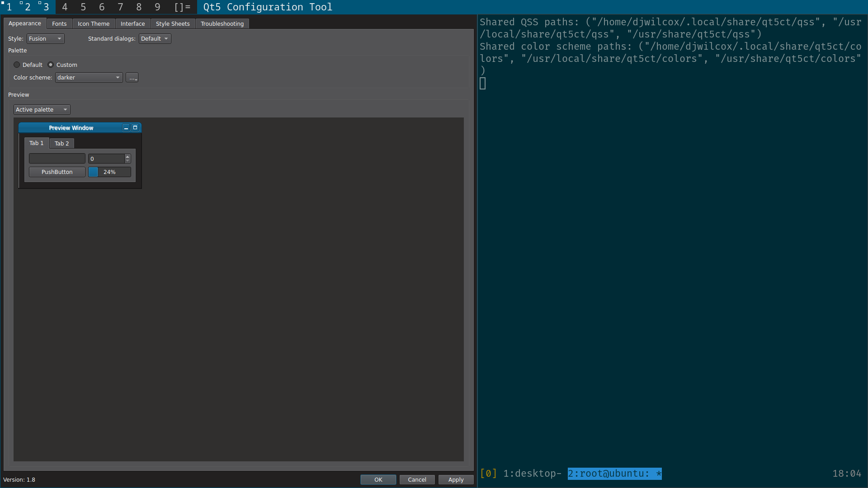Viewport: 868px width, 488px height.
Task: Click the empty text field in preview
Action: coord(57,159)
